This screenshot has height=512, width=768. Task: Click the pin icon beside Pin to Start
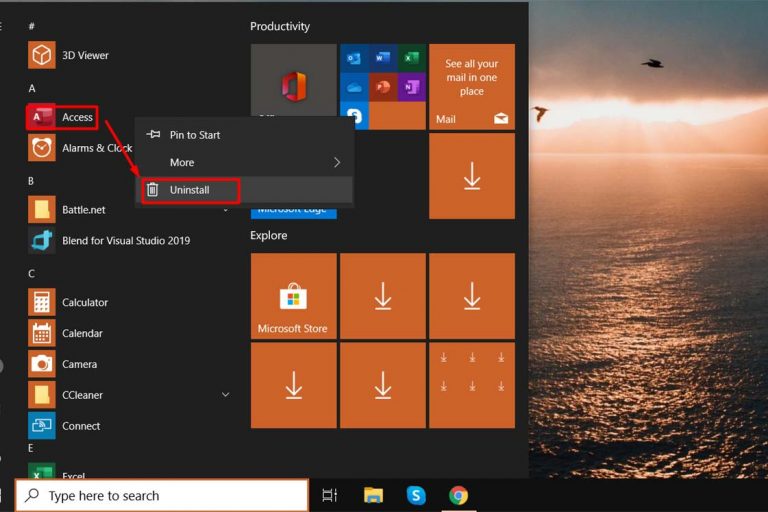pyautogui.click(x=153, y=134)
